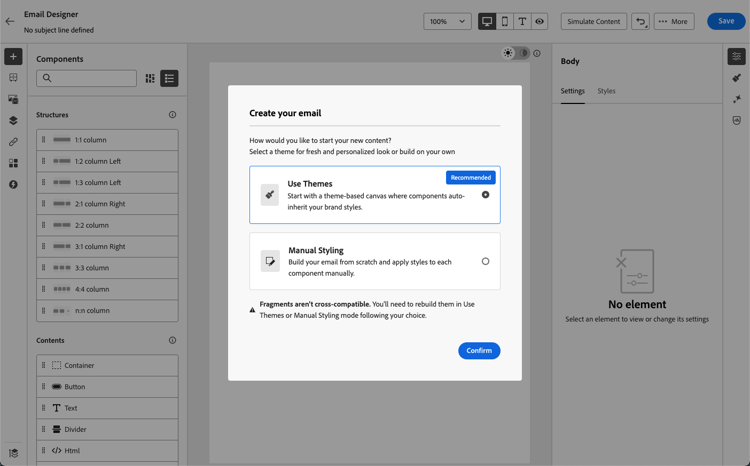Click the components search field
Image resolution: width=750 pixels, height=466 pixels.
click(x=87, y=78)
